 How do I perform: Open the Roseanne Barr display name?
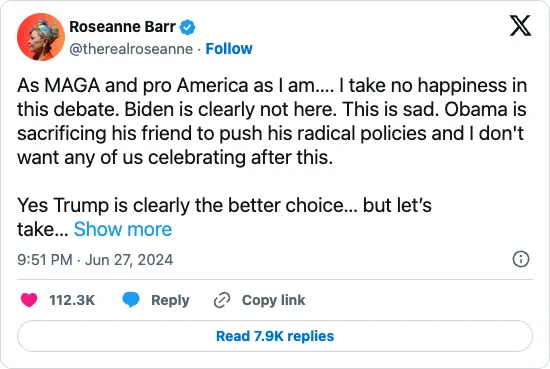pos(122,27)
